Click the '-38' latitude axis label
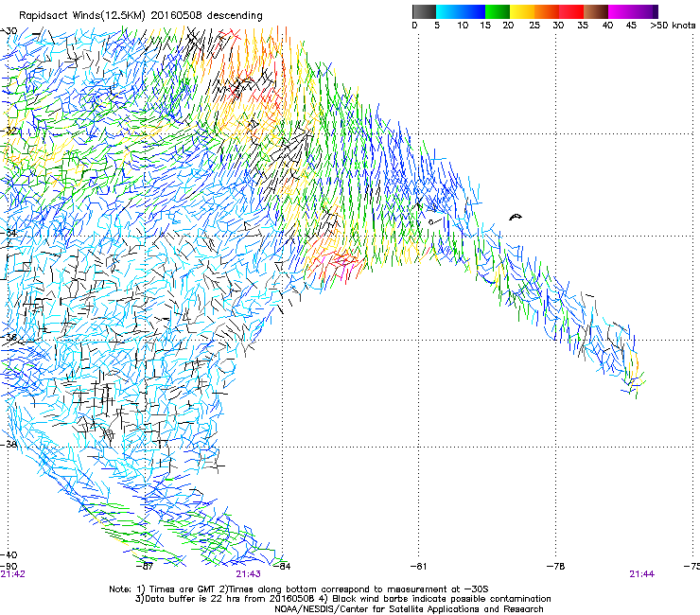The height and width of the screenshot is (615, 700). 9,445
